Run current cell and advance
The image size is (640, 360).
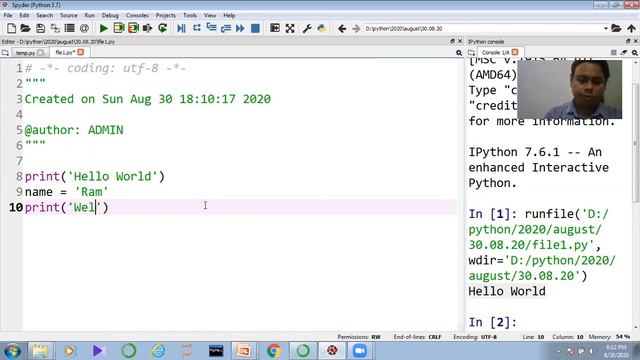click(x=133, y=28)
